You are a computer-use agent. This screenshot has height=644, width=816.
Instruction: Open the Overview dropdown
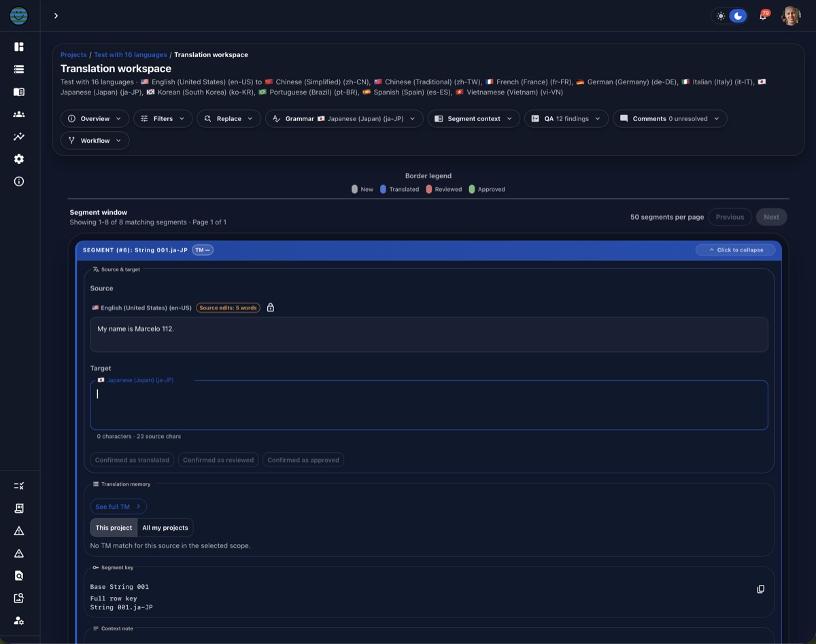[x=95, y=118]
